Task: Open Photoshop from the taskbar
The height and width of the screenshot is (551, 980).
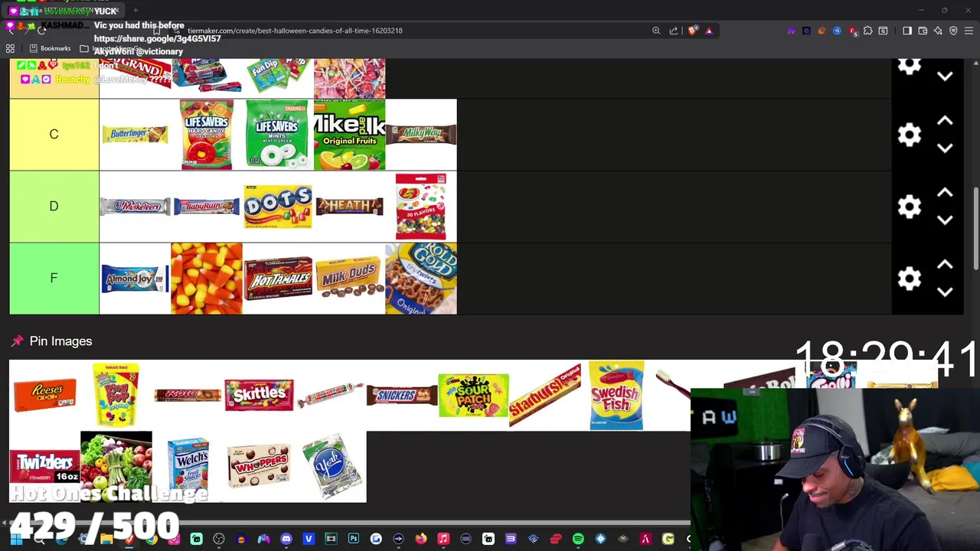Action: click(x=353, y=540)
